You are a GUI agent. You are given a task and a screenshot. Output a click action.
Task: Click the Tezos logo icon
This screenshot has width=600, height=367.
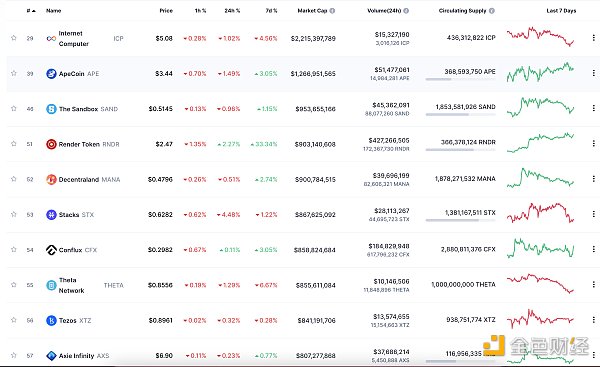pyautogui.click(x=51, y=320)
